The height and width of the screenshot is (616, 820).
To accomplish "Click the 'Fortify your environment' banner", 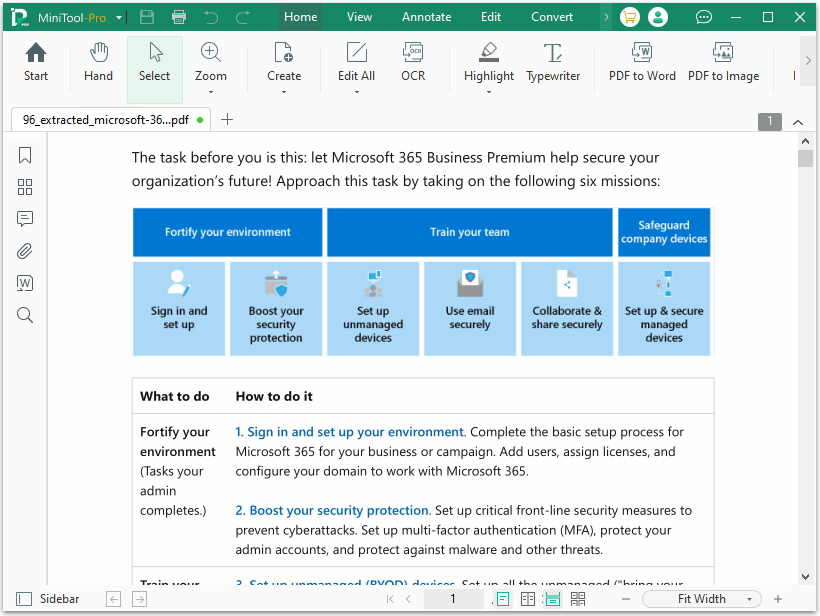I will (x=227, y=232).
